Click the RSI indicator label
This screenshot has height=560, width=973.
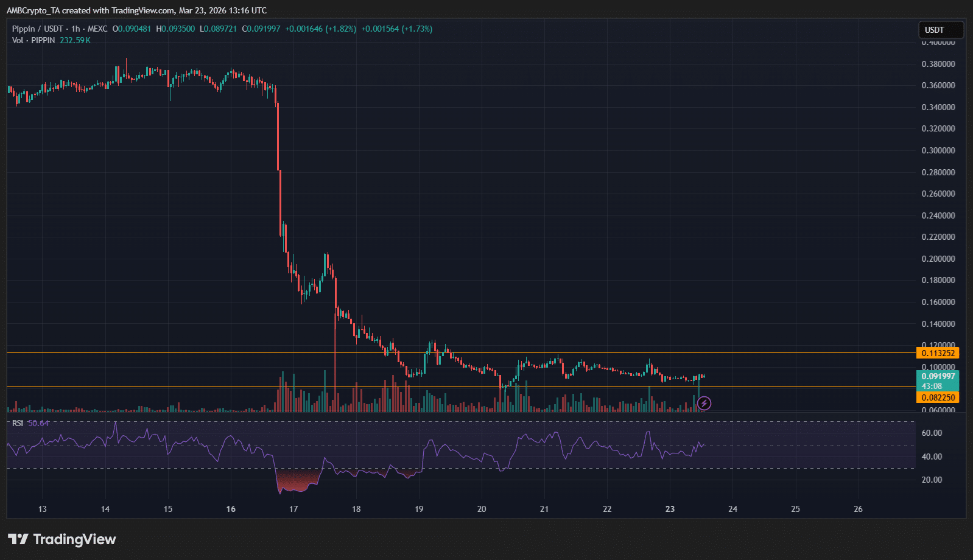18,423
